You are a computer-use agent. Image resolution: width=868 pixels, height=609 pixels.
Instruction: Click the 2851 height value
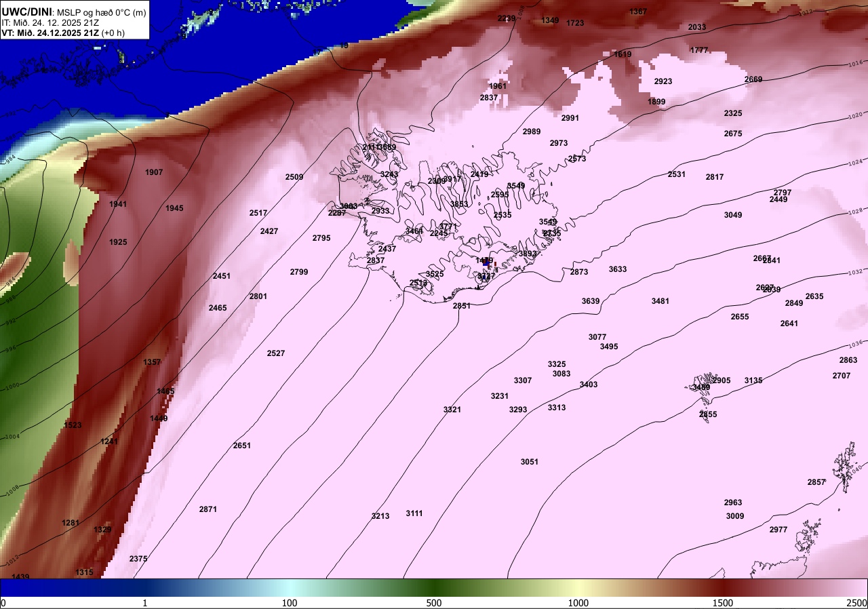click(x=462, y=306)
